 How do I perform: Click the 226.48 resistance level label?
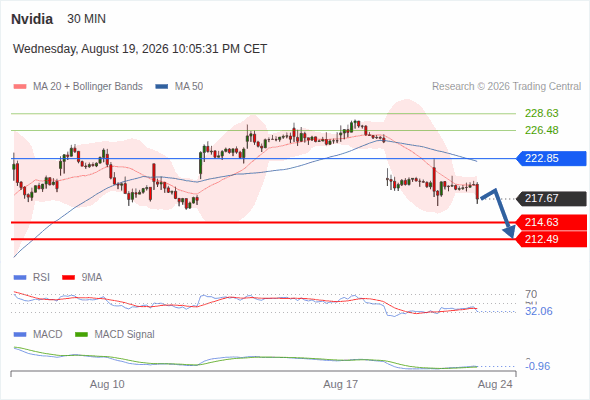coord(541,130)
